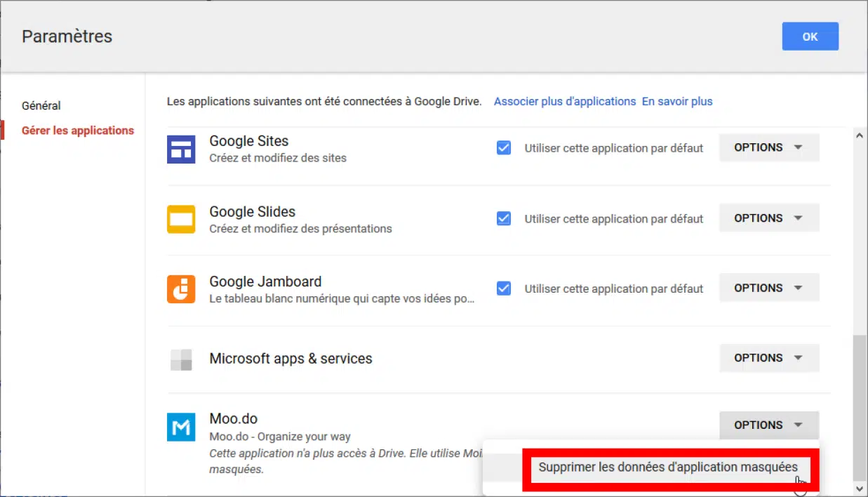Uncheck default app checkbox for Google Sites
The width and height of the screenshot is (868, 497).
504,148
